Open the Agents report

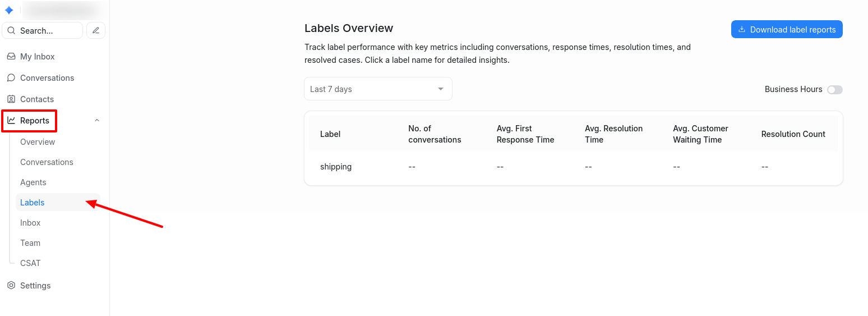pyautogui.click(x=33, y=182)
